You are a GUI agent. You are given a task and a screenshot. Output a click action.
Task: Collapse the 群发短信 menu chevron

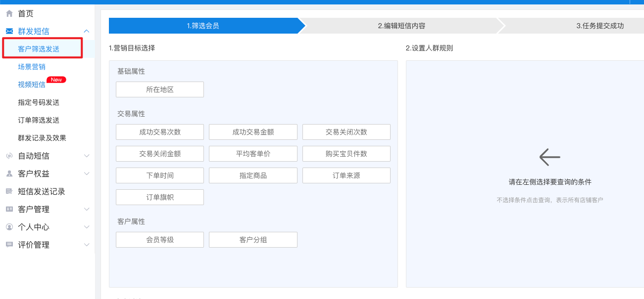click(x=87, y=32)
